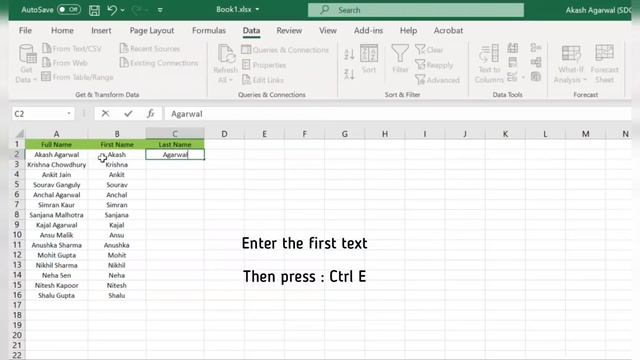Toggle the AutoSave switch
Screen dimensions: 640x360
coord(69,9)
